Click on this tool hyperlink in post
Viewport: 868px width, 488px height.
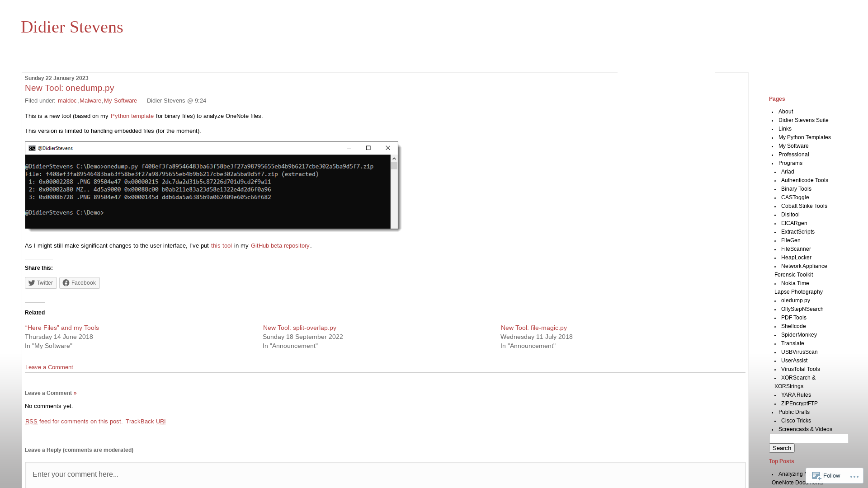pyautogui.click(x=221, y=245)
